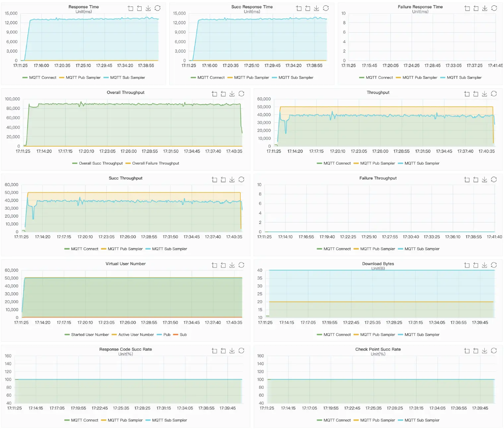Click zoom reset icon in Failure Response Time chart

coord(476,8)
